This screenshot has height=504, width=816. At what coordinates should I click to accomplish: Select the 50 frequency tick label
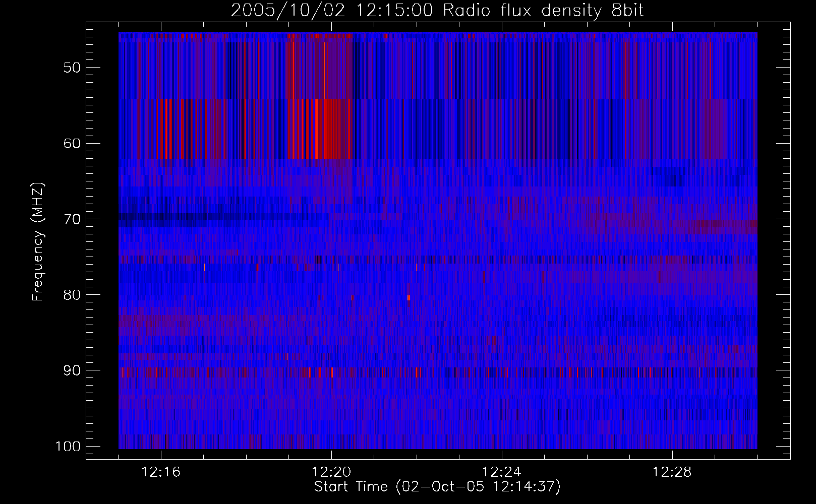(x=72, y=68)
